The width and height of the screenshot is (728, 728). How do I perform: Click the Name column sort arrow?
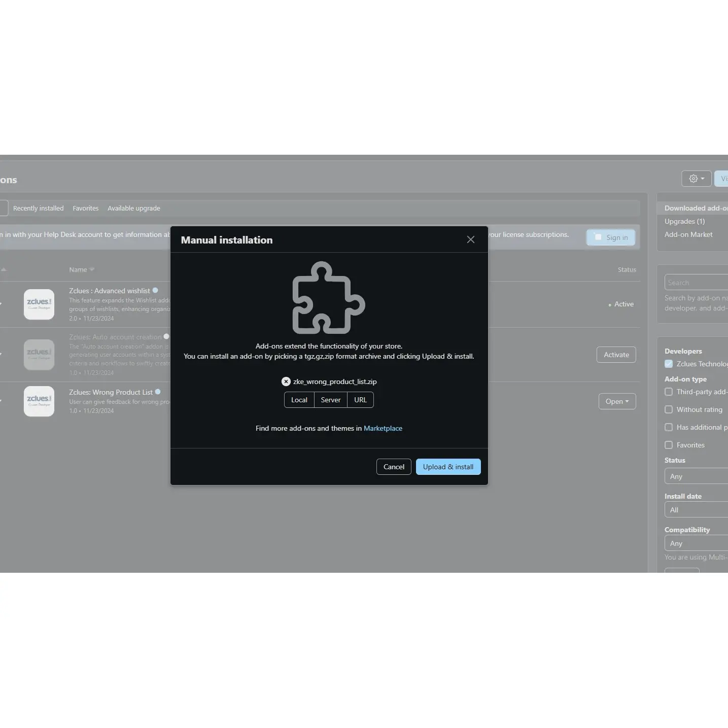coord(92,269)
